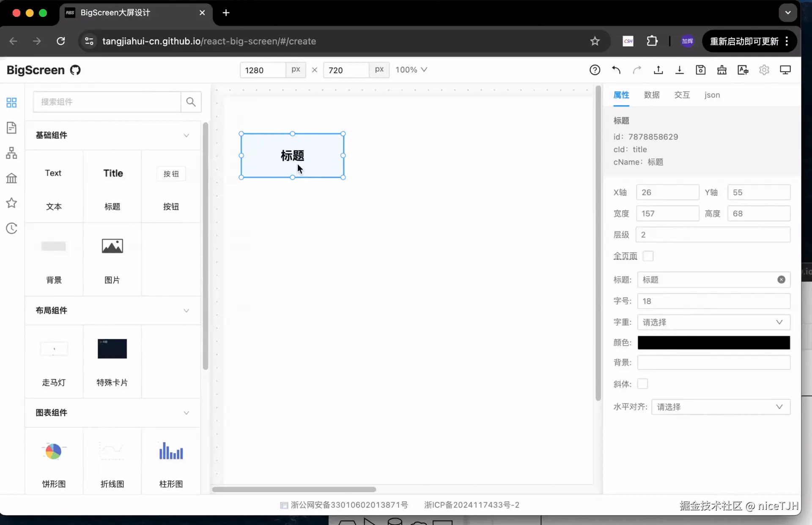
Task: Collapse the 基础组件 section
Action: tap(186, 135)
